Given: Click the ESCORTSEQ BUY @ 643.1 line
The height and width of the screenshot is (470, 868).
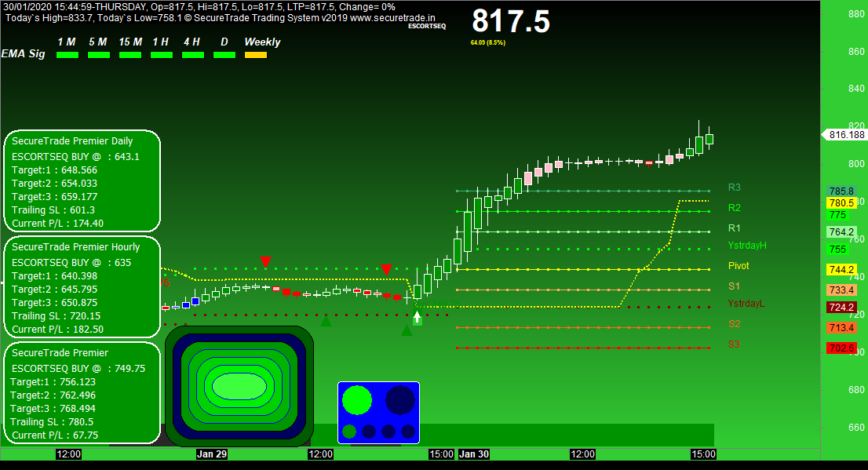Looking at the screenshot, I should 76,157.
